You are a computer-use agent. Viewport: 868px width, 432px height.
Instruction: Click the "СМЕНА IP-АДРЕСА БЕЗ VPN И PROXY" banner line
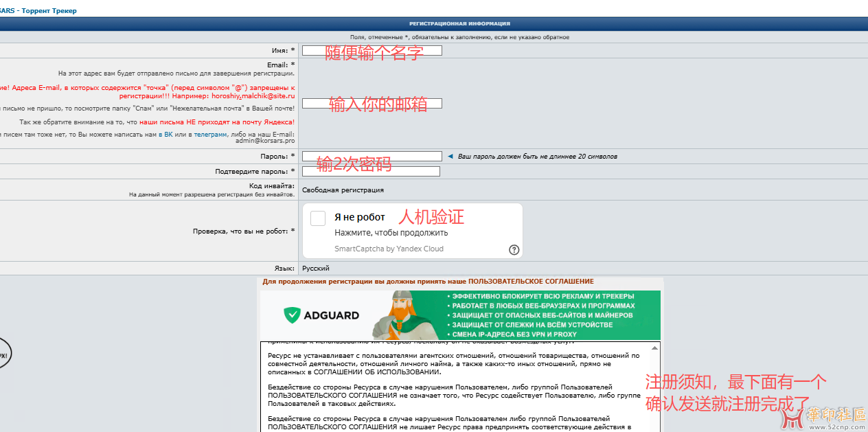coord(514,334)
